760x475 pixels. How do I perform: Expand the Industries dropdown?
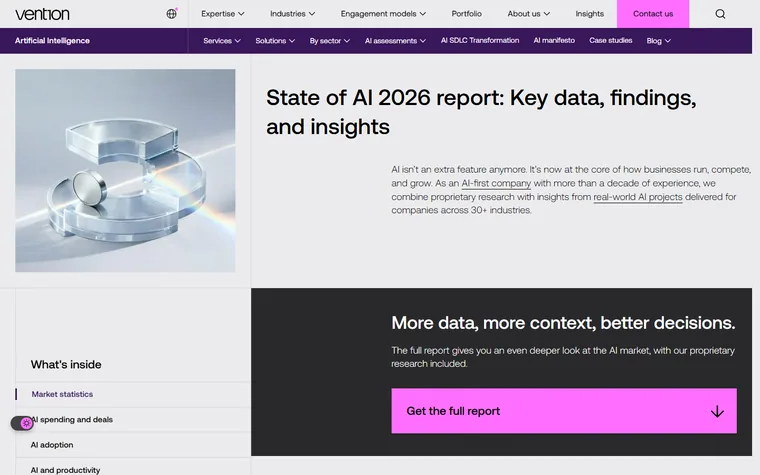pyautogui.click(x=292, y=14)
